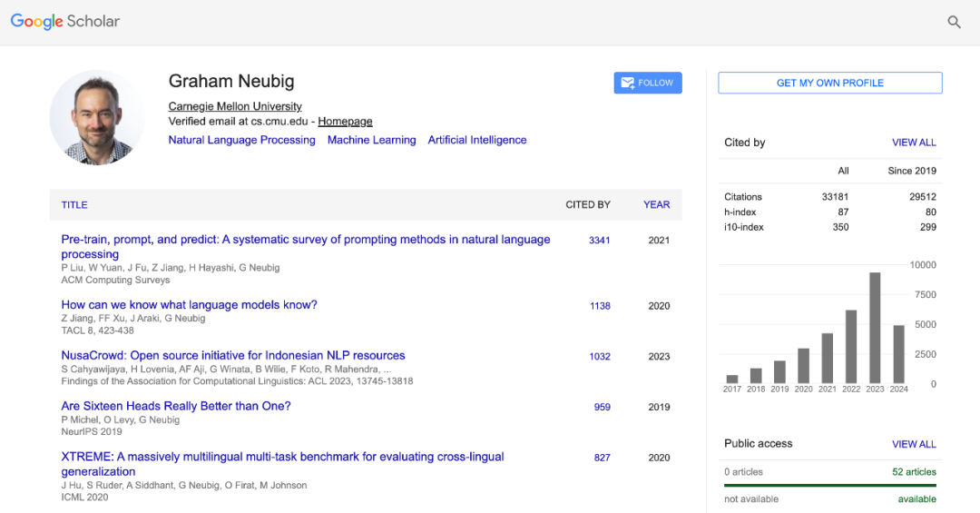Open Graham Neubig's profile photo
The height and width of the screenshot is (513, 980).
[x=97, y=118]
